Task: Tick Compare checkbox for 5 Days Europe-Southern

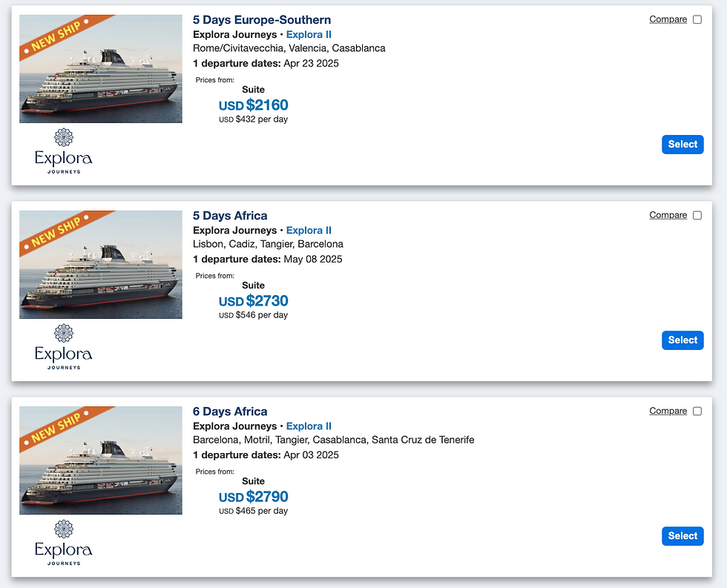Action: tap(697, 20)
